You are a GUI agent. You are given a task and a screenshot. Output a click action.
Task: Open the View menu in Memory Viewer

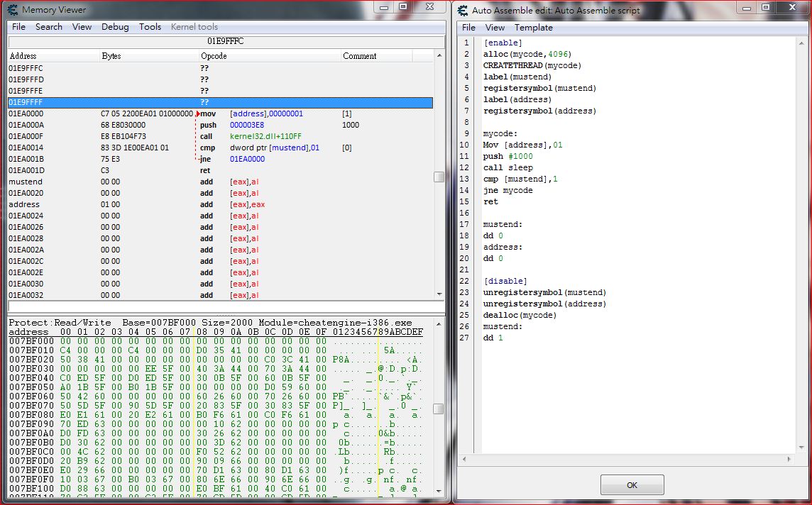[82, 26]
